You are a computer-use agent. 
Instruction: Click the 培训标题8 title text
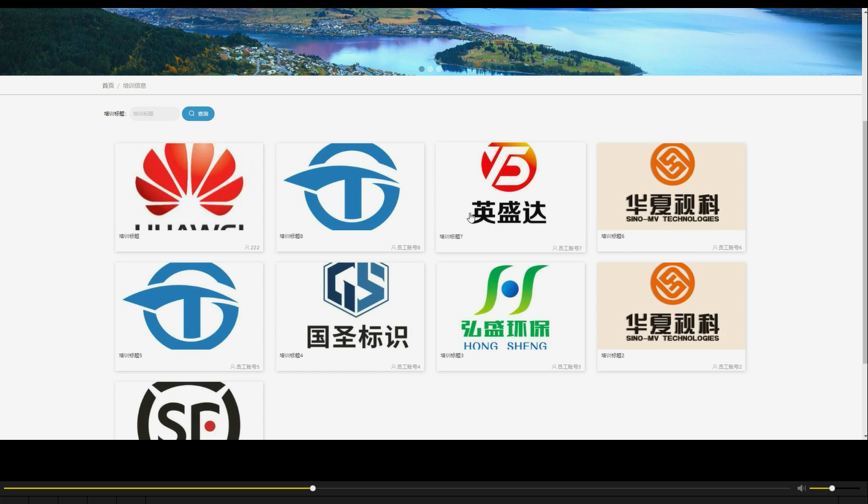(291, 236)
